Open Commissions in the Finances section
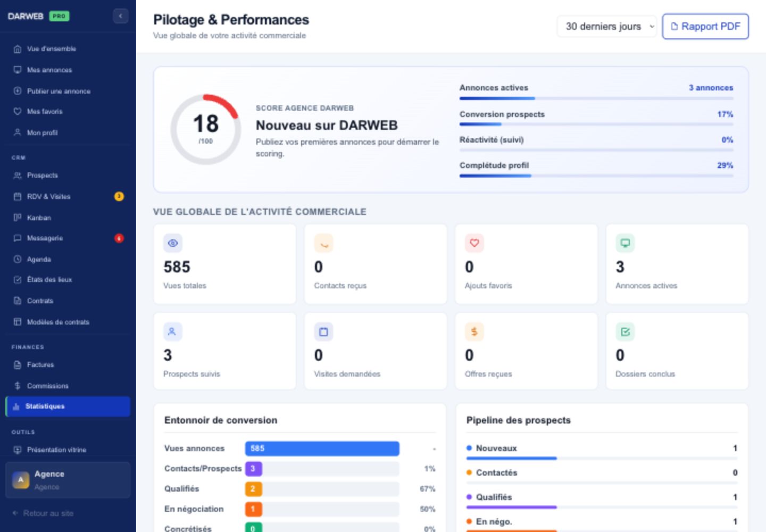 68,386
